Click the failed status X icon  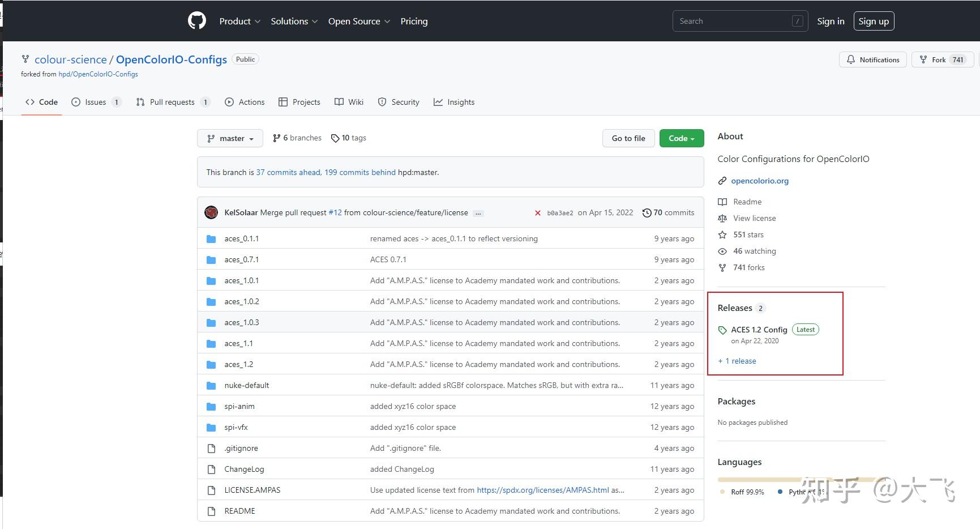click(537, 213)
